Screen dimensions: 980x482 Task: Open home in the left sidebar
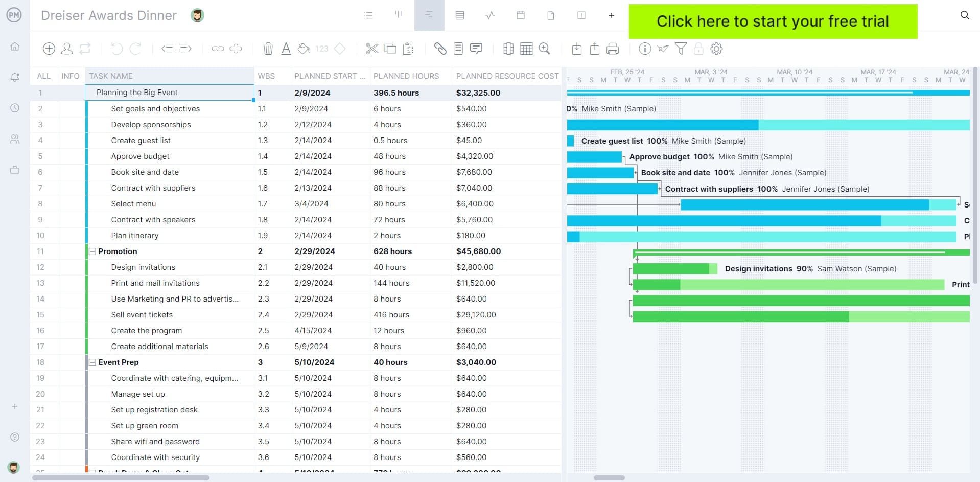click(15, 47)
